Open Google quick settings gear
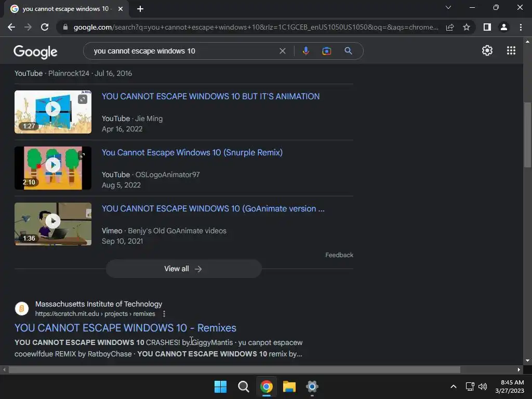The image size is (532, 399). click(x=487, y=50)
